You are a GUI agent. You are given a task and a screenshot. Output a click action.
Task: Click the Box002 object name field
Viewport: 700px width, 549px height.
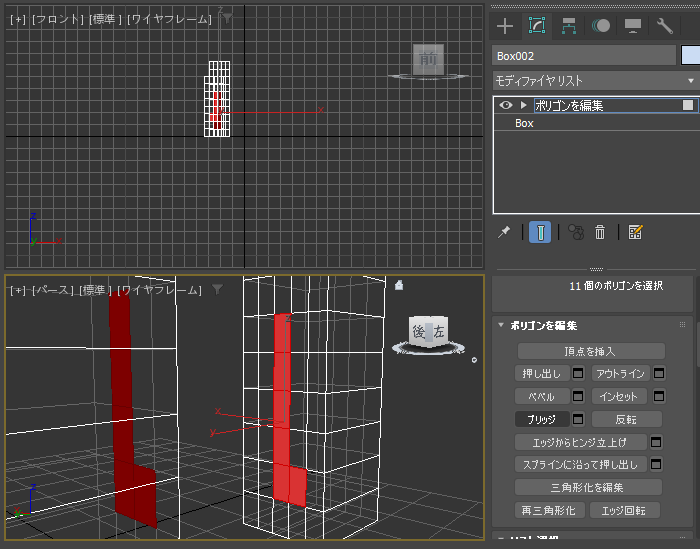point(584,56)
